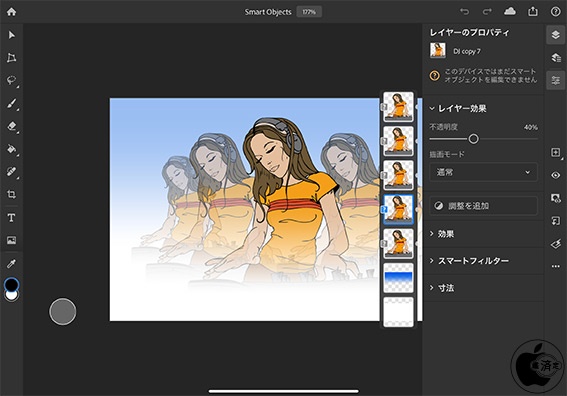
Task: Select the Eyedropper tool
Action: pyautogui.click(x=11, y=264)
